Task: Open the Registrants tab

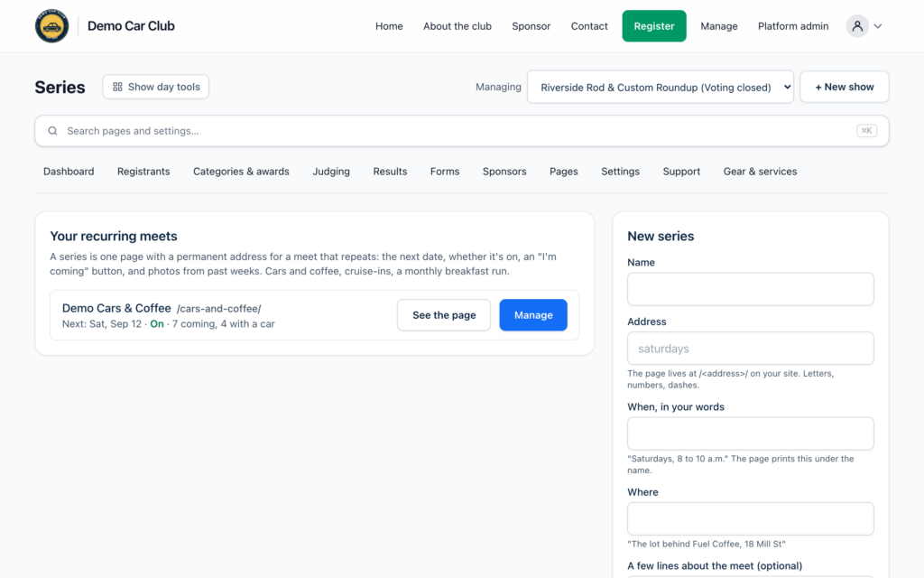Action: click(x=143, y=172)
